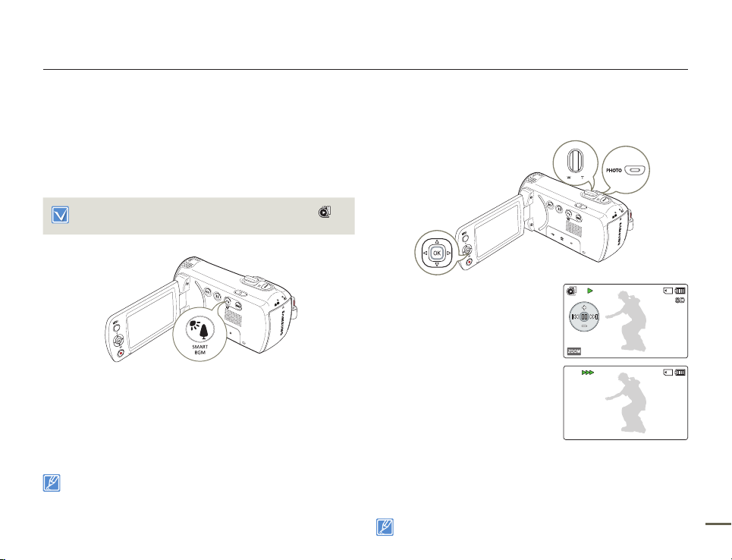Click the video play mode icon in the gray box

click(x=325, y=212)
